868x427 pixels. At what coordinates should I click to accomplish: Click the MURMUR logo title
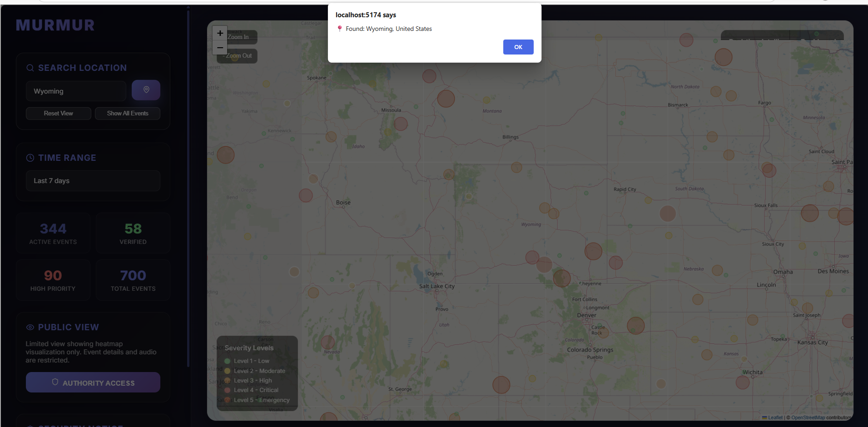55,25
